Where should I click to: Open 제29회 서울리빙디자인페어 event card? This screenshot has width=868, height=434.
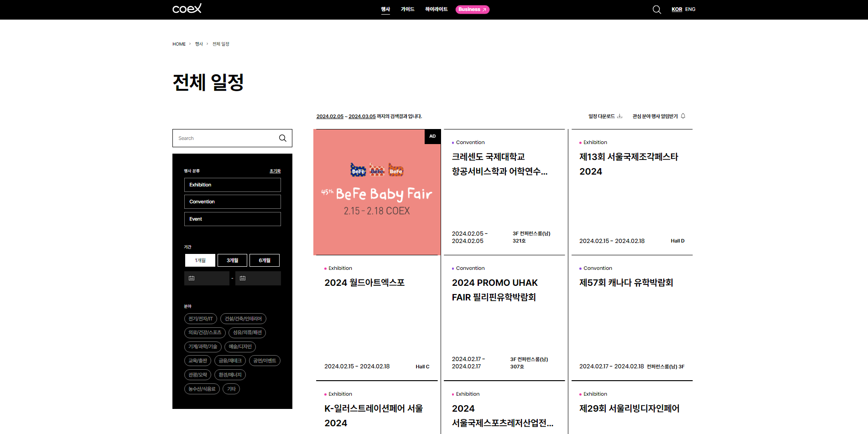pyautogui.click(x=632, y=408)
